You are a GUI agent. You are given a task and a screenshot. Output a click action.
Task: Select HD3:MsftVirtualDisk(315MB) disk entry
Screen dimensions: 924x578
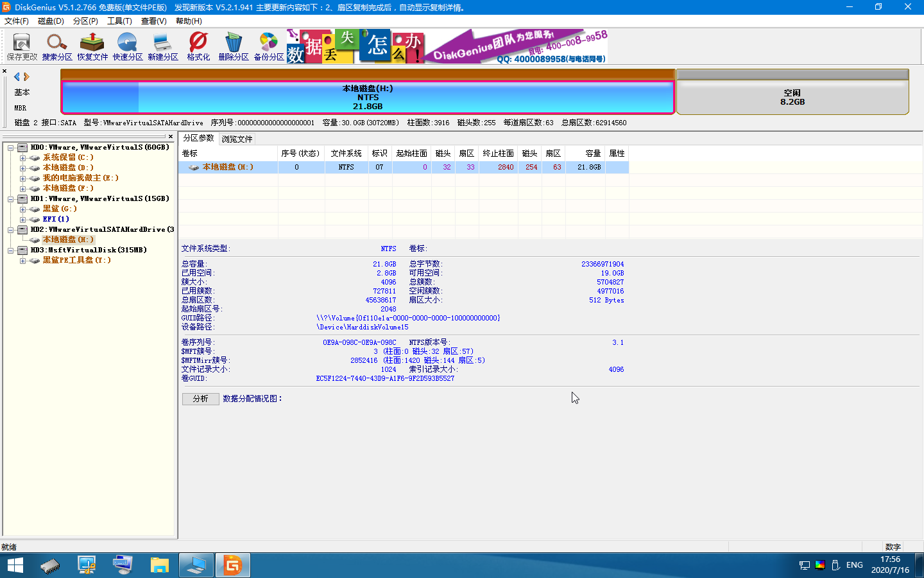89,250
